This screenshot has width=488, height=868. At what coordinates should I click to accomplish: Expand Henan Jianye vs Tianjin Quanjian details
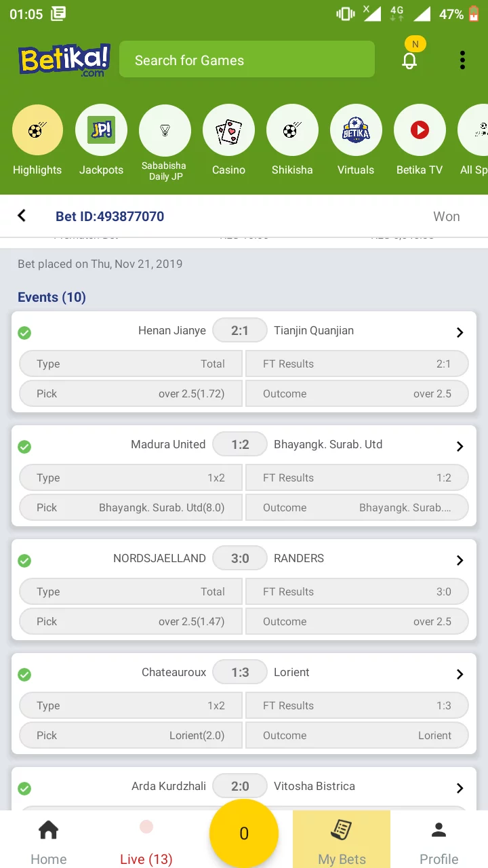pyautogui.click(x=460, y=332)
